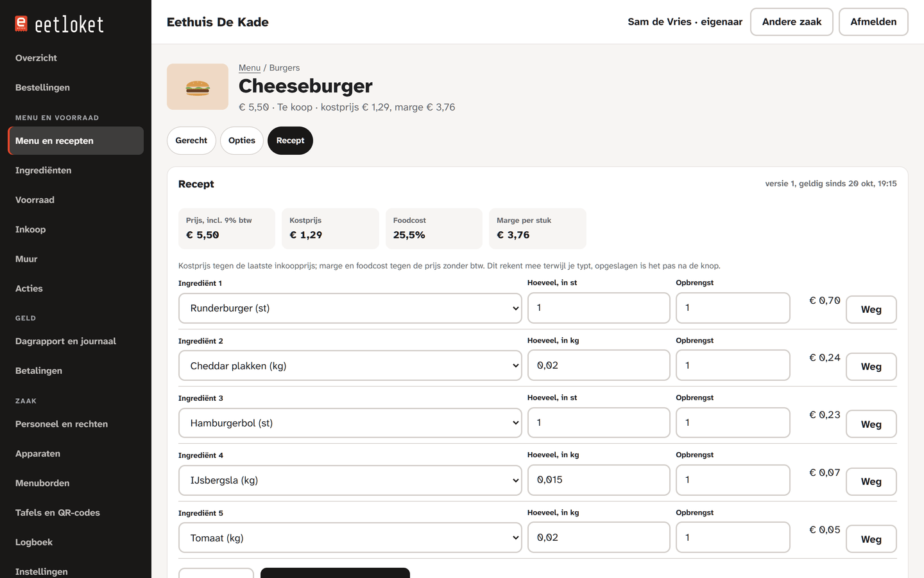Image resolution: width=924 pixels, height=578 pixels.
Task: Click the Hamburgerbol Opbrengst field
Action: click(733, 423)
